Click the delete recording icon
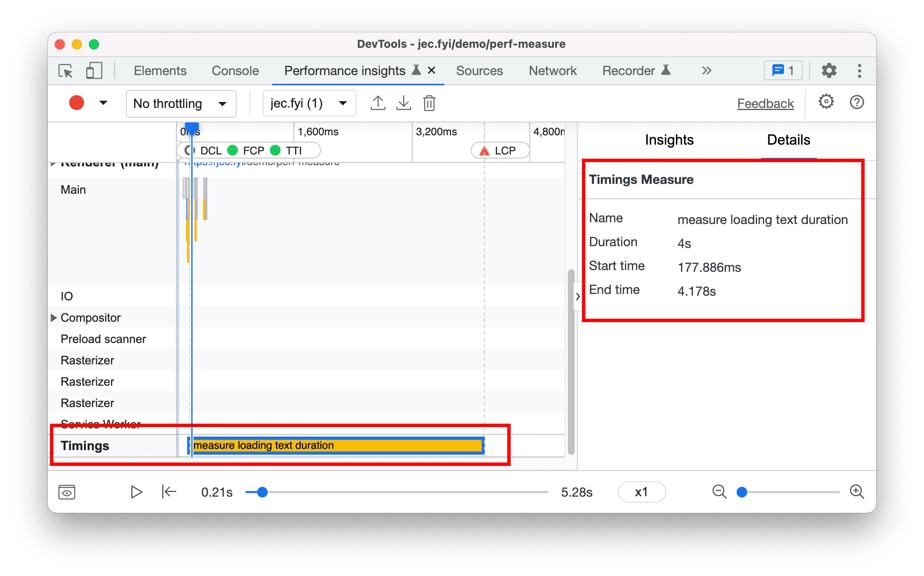Viewport: 924px width, 576px height. [x=431, y=104]
